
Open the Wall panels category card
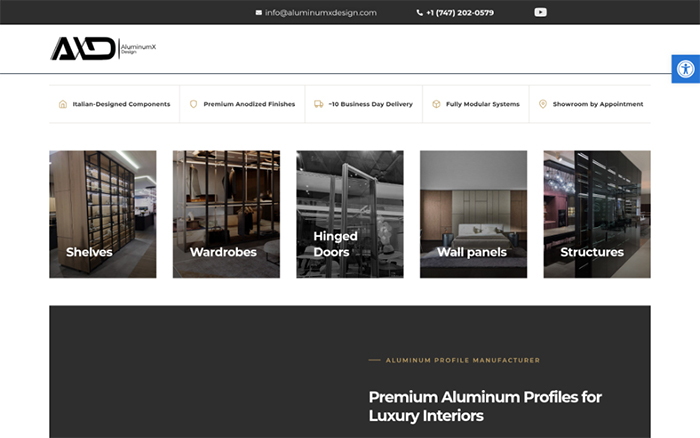pos(473,214)
